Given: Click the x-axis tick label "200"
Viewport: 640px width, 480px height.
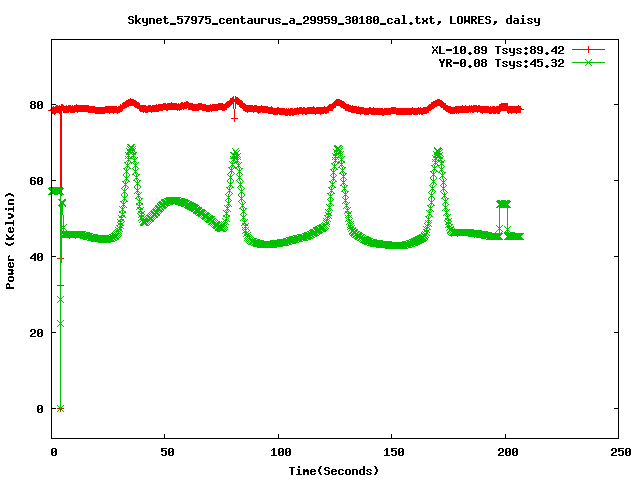Looking at the screenshot, I should click(x=507, y=452).
